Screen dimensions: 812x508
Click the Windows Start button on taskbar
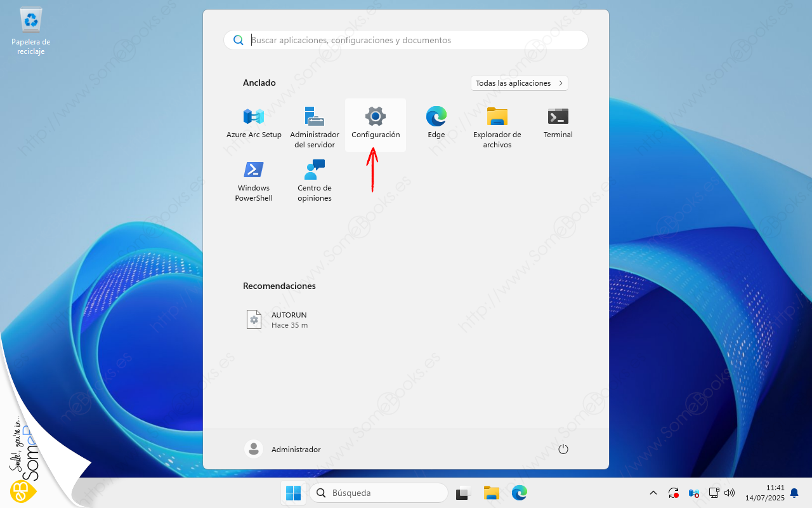tap(293, 493)
